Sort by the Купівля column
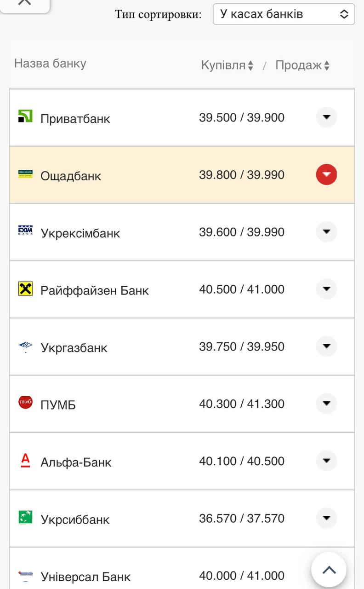Viewport: 364px width, 589px height. pyautogui.click(x=227, y=65)
